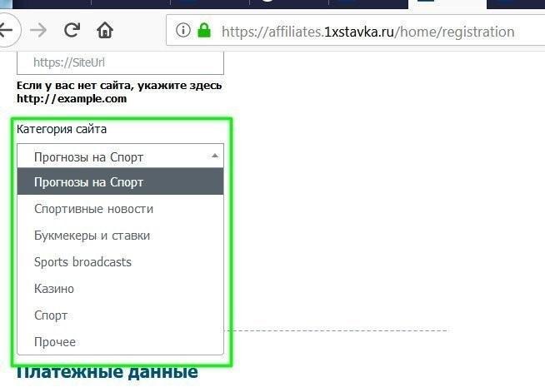The height and width of the screenshot is (392, 545).
Task: Click the https://SiteUrl input field
Action: pyautogui.click(x=120, y=62)
